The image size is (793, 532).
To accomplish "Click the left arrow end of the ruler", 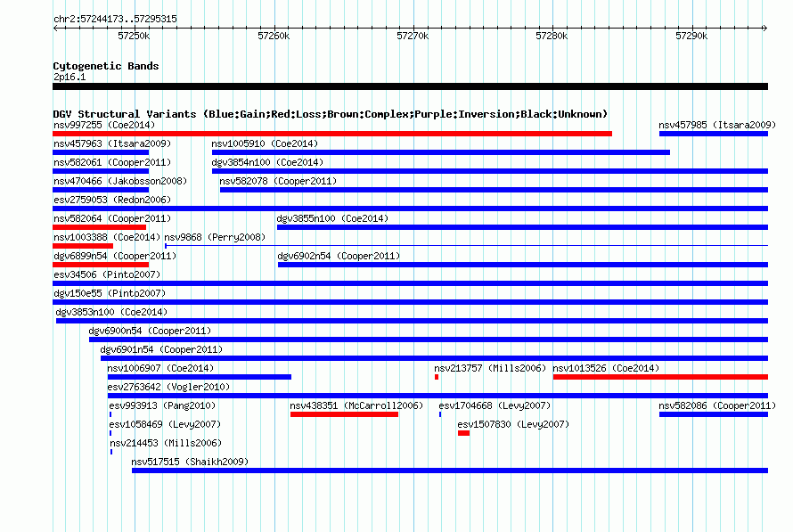I will click(55, 28).
